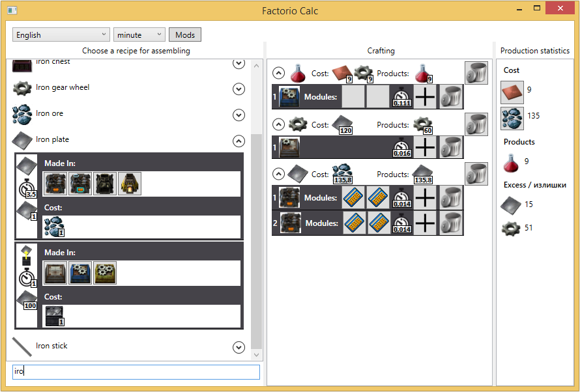Remove furnace row 2
The height and width of the screenshot is (392, 580).
(x=451, y=223)
